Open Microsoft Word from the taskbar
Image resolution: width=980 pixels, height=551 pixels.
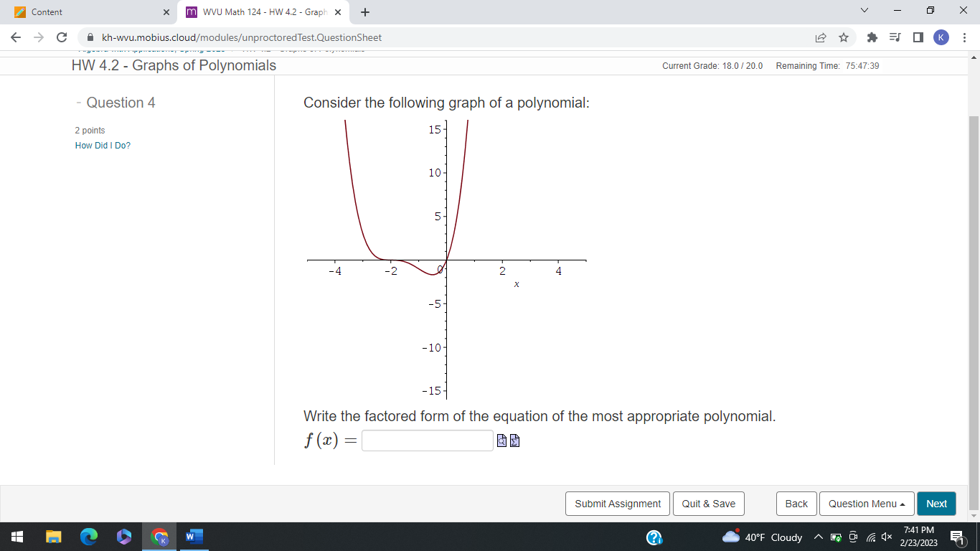(x=191, y=537)
